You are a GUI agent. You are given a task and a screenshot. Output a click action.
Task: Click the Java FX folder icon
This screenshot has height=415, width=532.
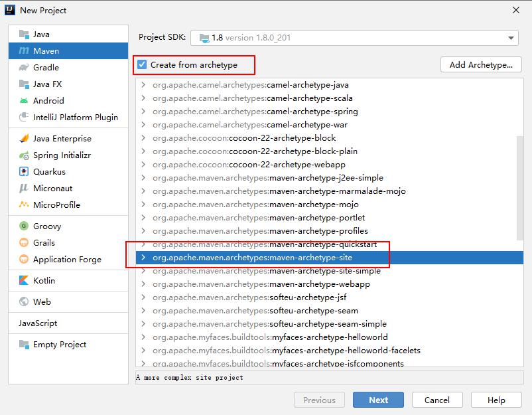24,84
